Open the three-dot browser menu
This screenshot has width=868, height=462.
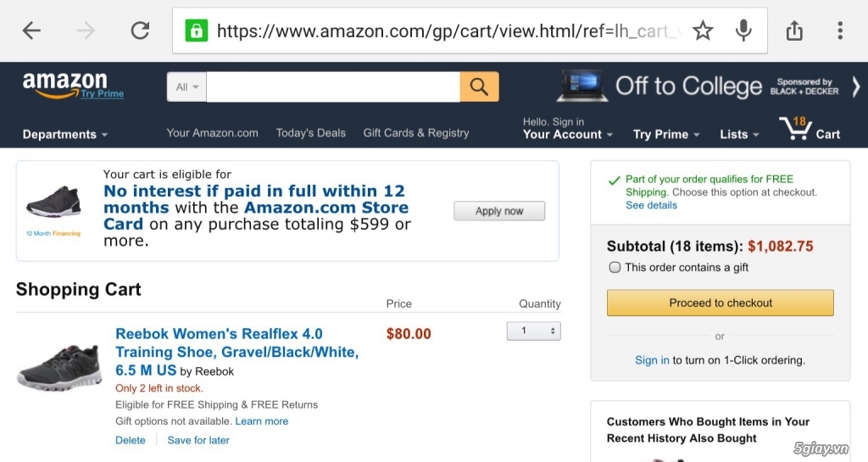tap(840, 31)
